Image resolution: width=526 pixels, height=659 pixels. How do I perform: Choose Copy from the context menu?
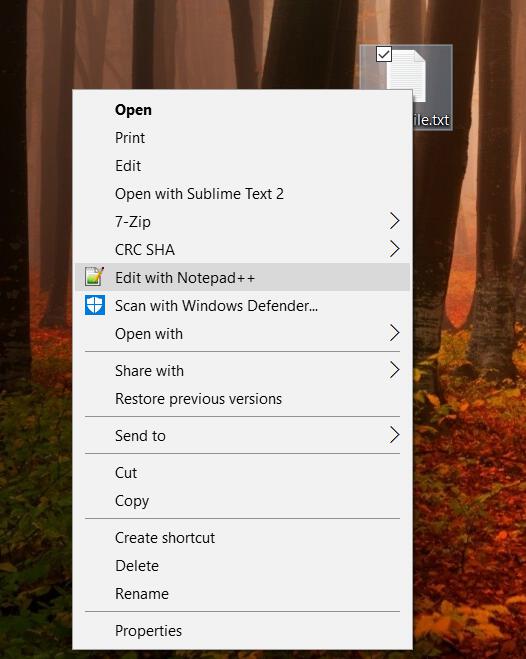pyautogui.click(x=242, y=501)
